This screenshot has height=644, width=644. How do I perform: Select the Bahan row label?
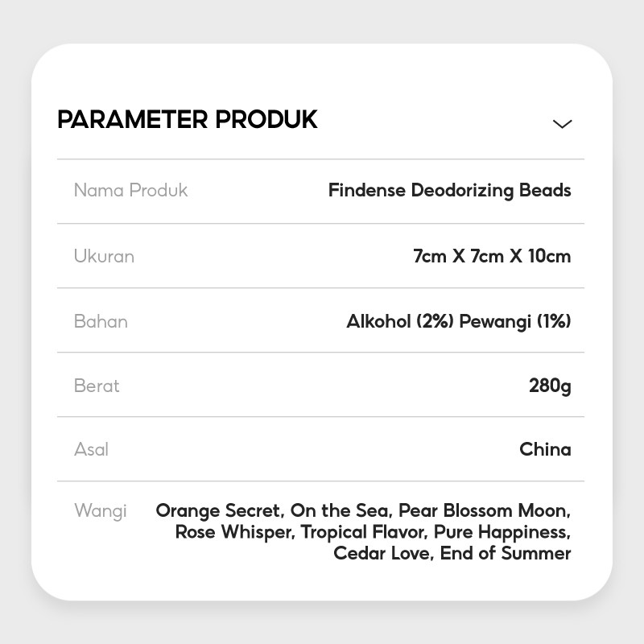[101, 321]
